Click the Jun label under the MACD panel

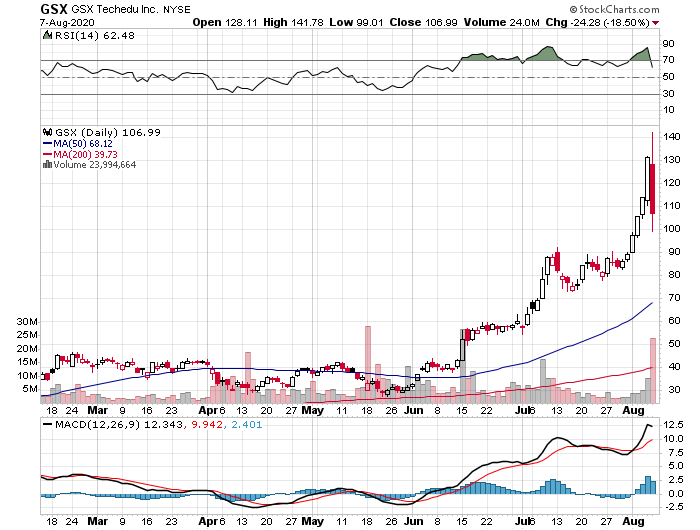click(x=413, y=522)
